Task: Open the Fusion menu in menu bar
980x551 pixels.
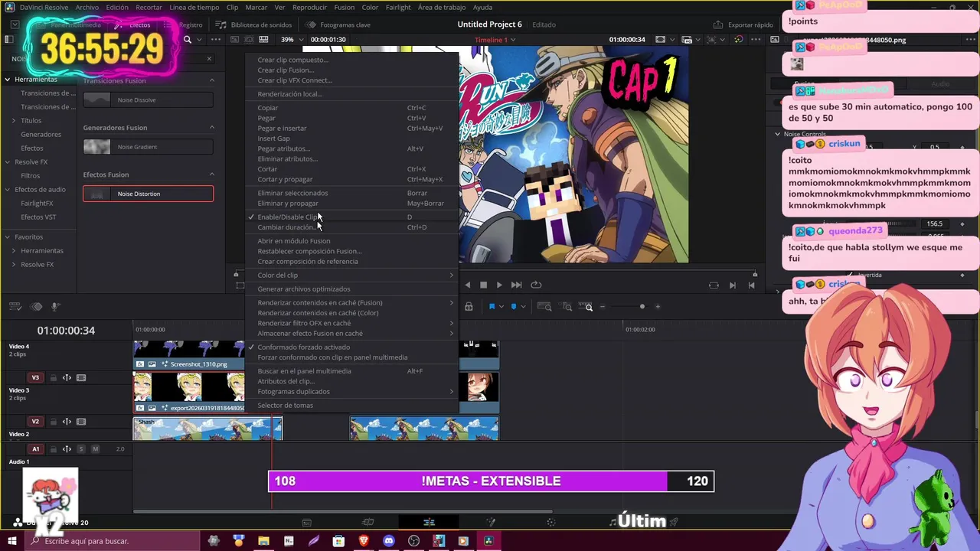Action: 344,7
